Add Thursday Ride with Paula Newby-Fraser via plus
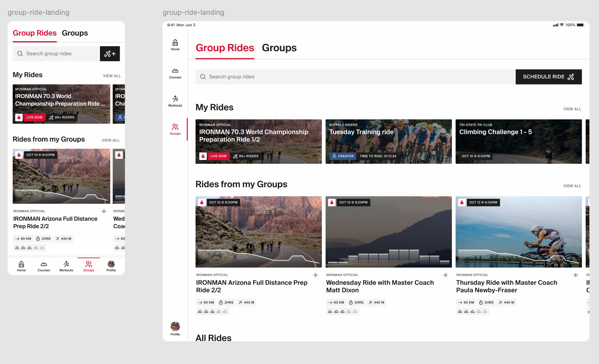The image size is (599, 364). [576, 275]
